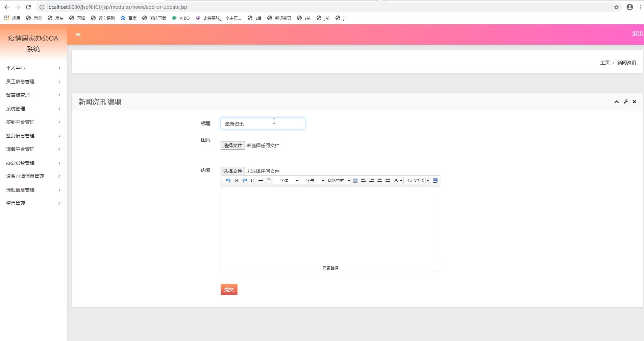Viewport: 644px width, 341px height.
Task: Expand the 办公设备管理 sidebar menu
Action: (x=33, y=163)
